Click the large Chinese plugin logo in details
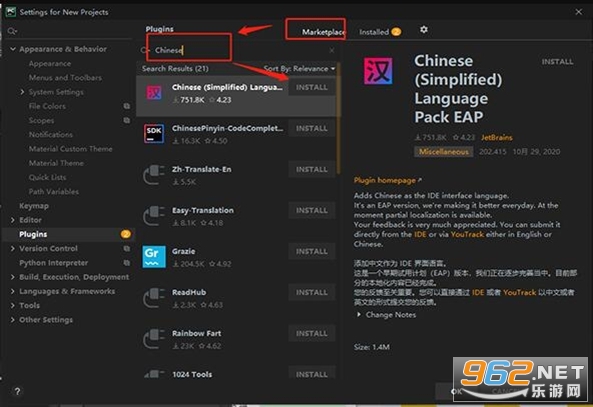This screenshot has width=593, height=407. point(378,71)
